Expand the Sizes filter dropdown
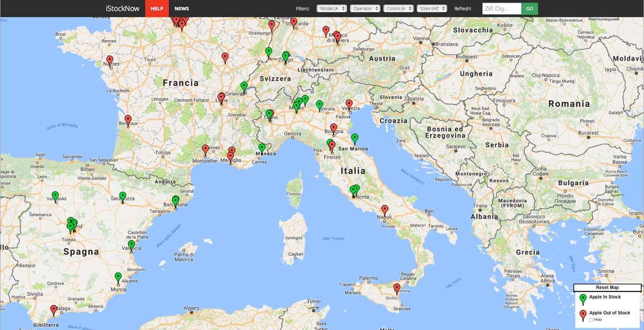Screen dimensions: 644x330 (432, 9)
